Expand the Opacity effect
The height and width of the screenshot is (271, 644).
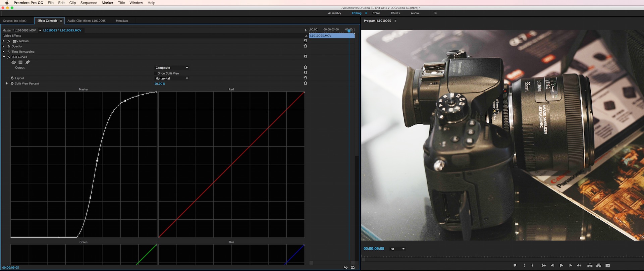(x=4, y=46)
